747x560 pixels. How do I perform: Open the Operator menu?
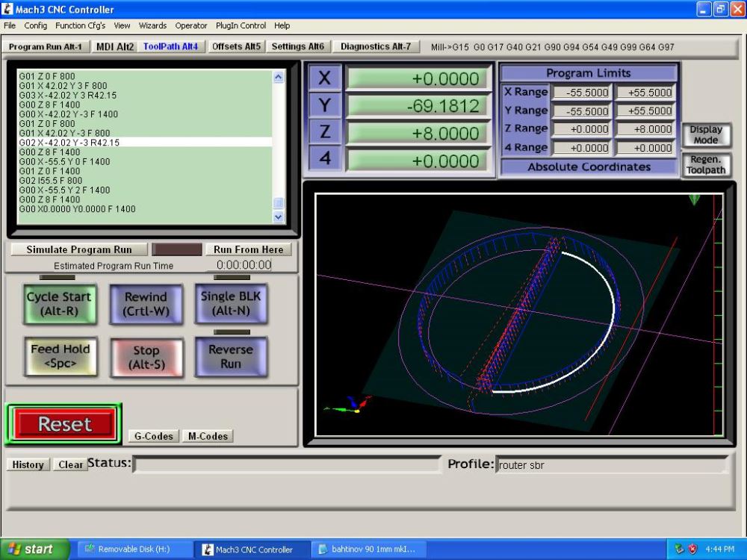pos(191,25)
